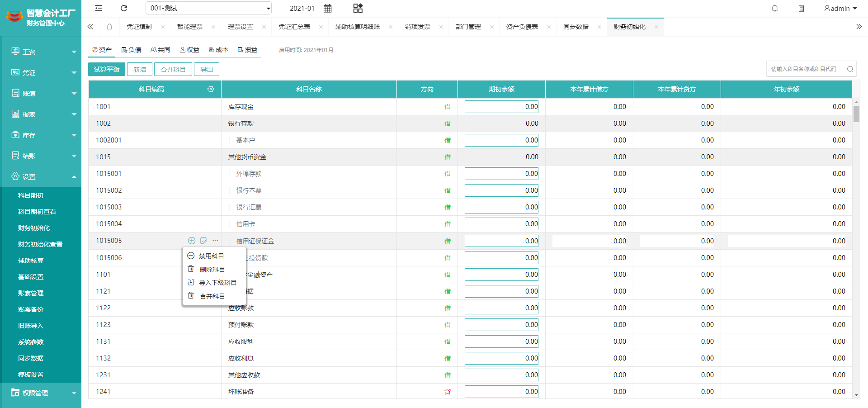Open 系统参数 in the sidebar
Screen dimensions: 868x408
(31, 342)
